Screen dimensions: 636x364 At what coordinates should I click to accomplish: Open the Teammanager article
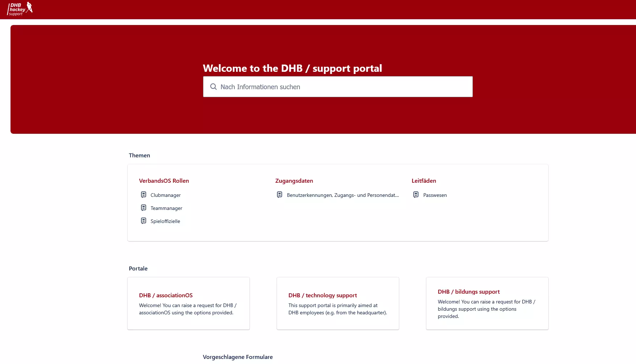[x=166, y=208]
